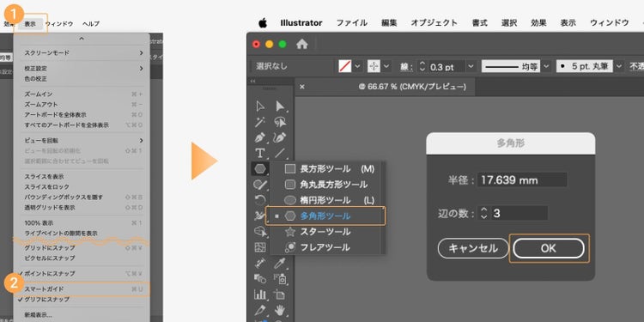Toggle ポイントにスナップ in view menu
Viewport: 644px width, 322px height.
click(82, 274)
